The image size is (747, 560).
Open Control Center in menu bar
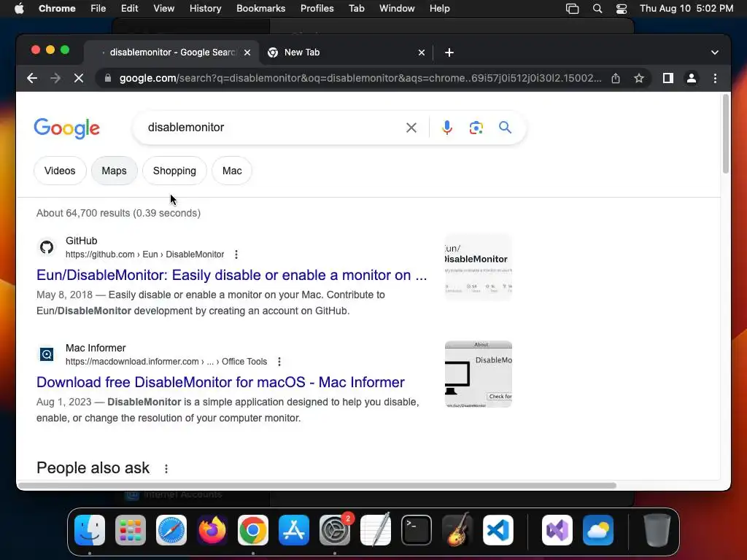tap(622, 9)
